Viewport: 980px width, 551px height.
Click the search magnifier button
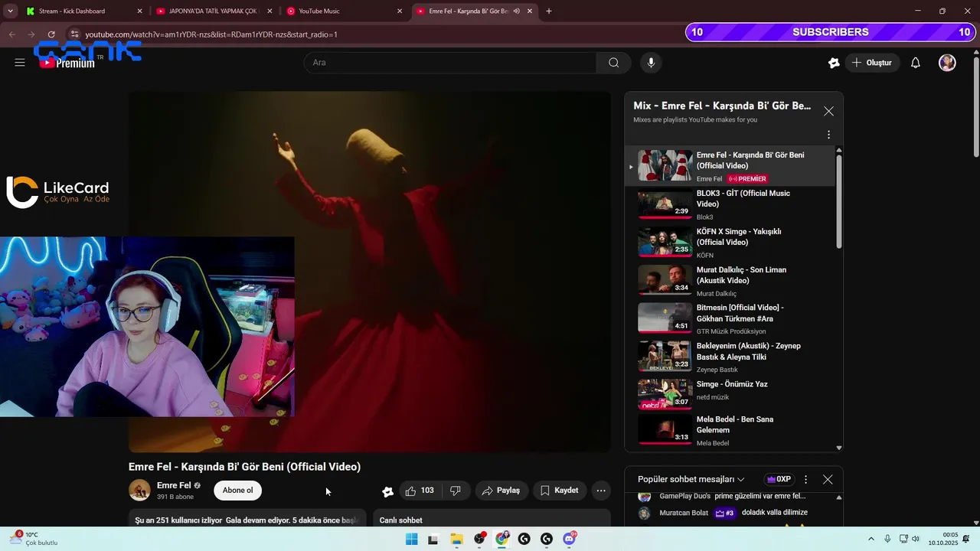click(x=613, y=63)
